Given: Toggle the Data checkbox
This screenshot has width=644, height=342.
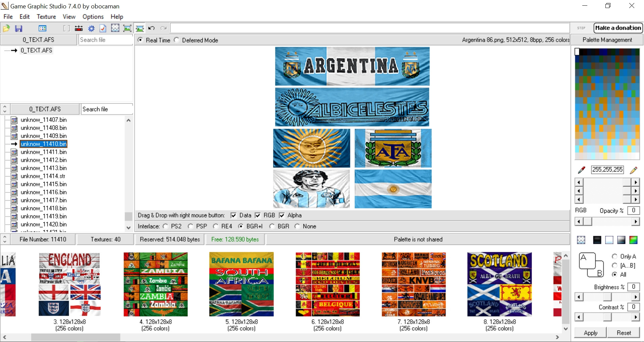Looking at the screenshot, I should 233,215.
